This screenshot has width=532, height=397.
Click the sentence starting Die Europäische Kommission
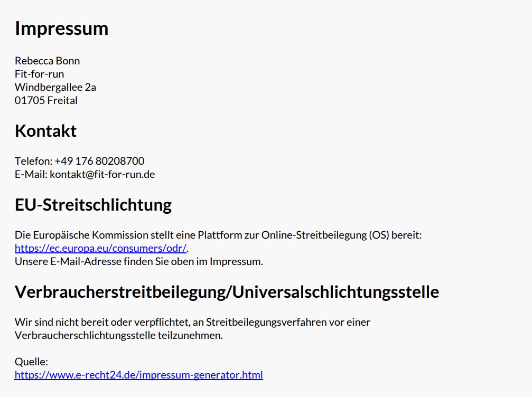pyautogui.click(x=218, y=235)
